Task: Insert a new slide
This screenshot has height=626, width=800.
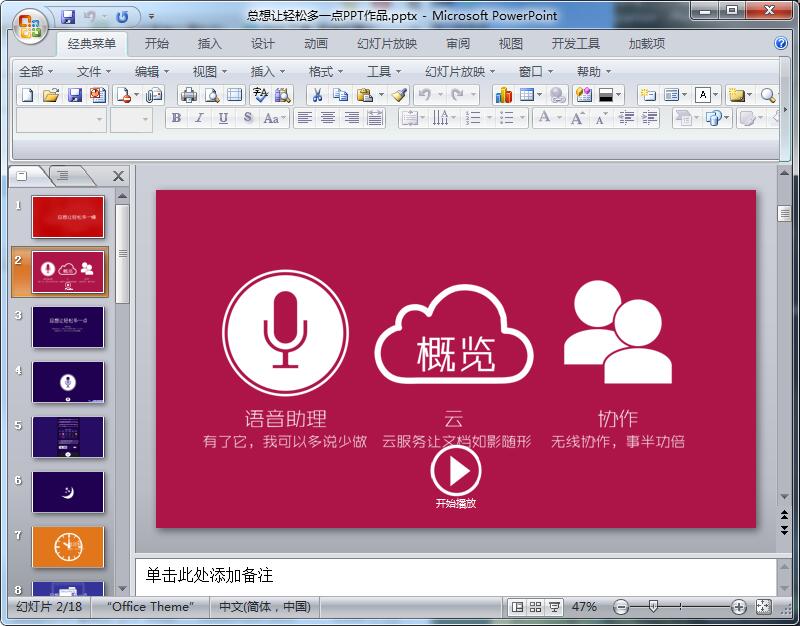Action: point(648,95)
